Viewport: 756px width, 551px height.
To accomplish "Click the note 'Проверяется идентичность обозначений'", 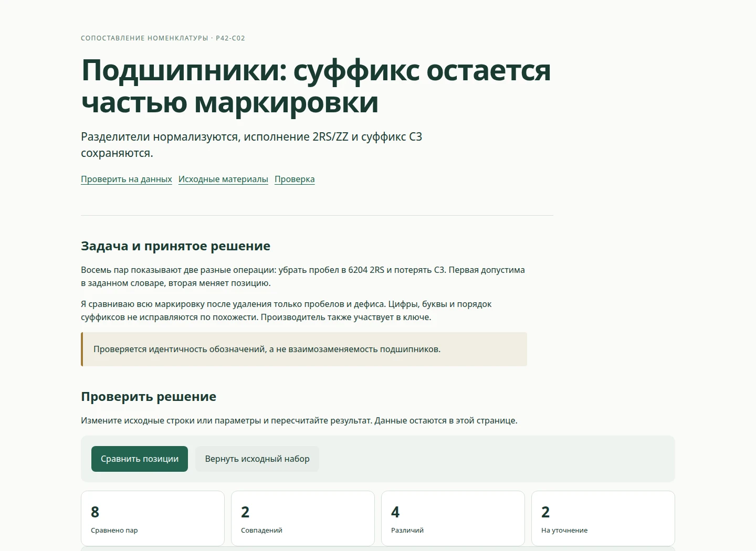I will (304, 349).
